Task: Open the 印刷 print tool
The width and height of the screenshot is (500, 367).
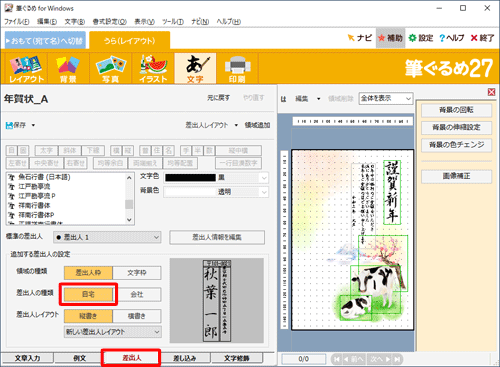Action: (x=237, y=69)
